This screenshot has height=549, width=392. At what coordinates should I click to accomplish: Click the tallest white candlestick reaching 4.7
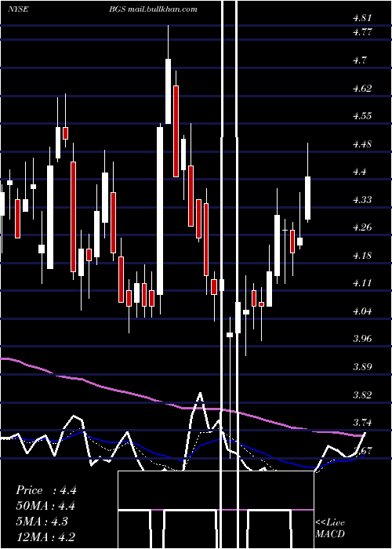[x=169, y=91]
